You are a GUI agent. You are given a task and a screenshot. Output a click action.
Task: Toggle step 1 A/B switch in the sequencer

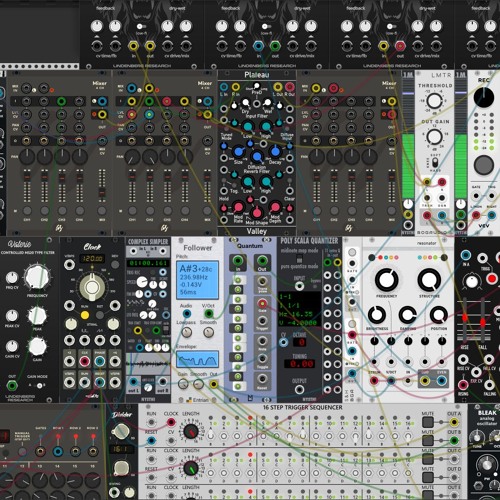(x=211, y=435)
